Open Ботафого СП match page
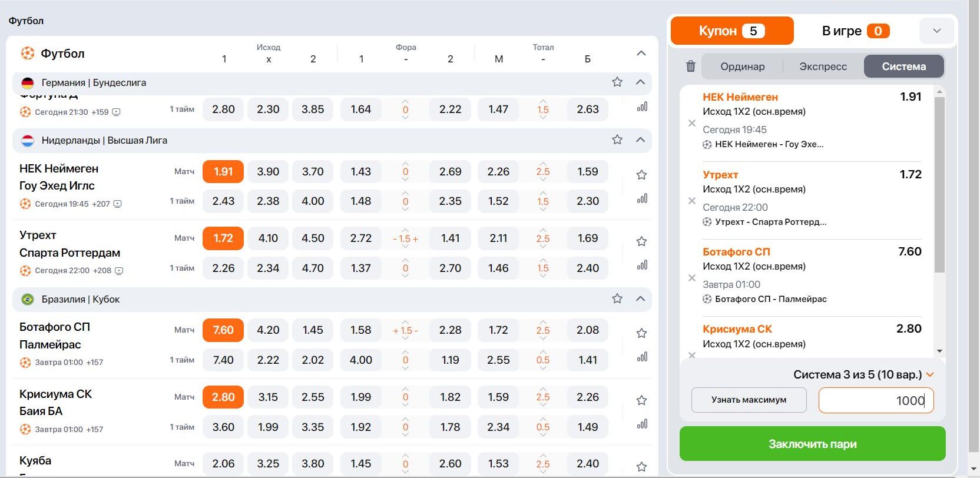Image resolution: width=980 pixels, height=478 pixels. 55,336
